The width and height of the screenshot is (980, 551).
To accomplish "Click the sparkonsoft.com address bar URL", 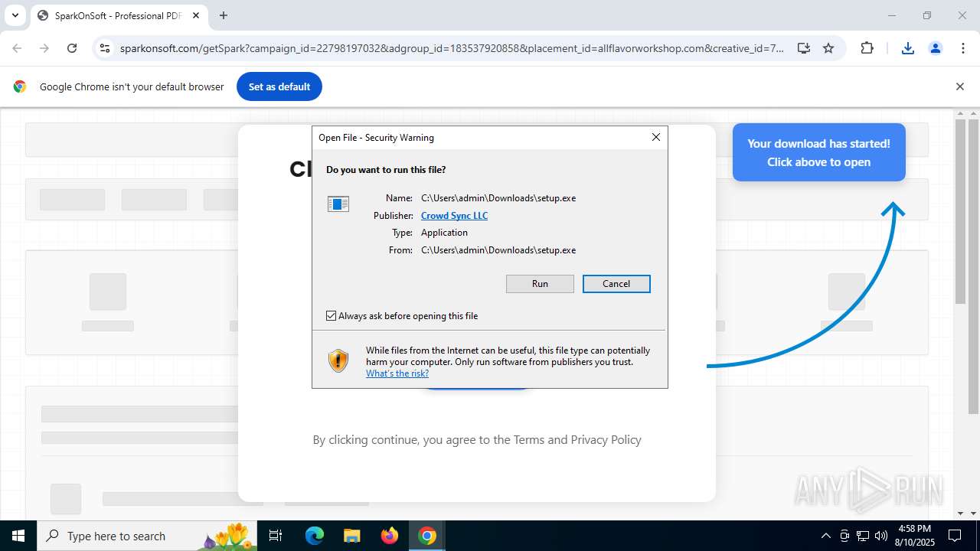I will click(x=452, y=48).
